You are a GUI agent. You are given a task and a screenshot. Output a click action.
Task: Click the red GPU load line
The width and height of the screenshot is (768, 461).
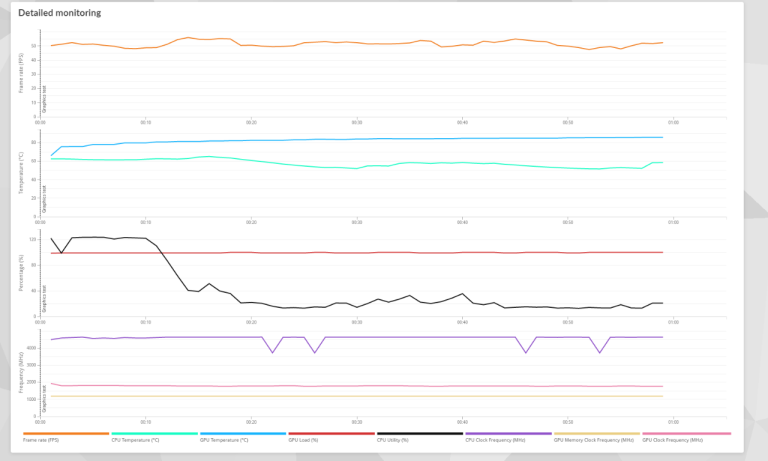click(400, 252)
